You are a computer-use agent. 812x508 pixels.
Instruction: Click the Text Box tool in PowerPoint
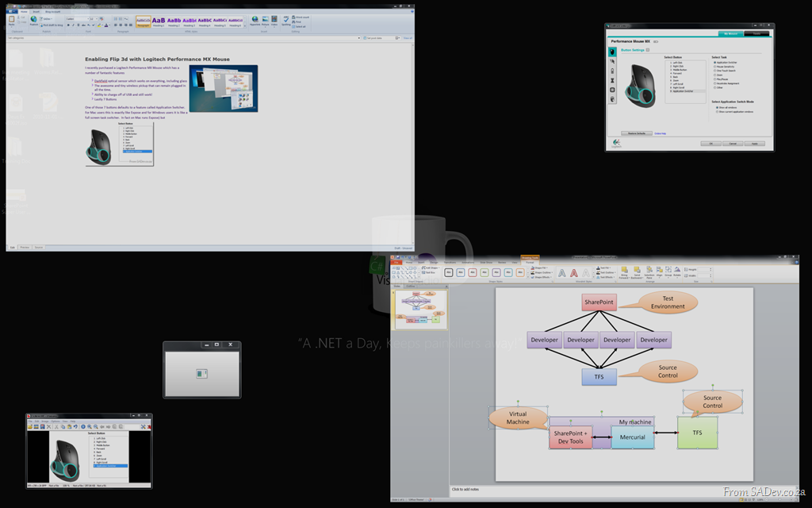click(x=428, y=273)
